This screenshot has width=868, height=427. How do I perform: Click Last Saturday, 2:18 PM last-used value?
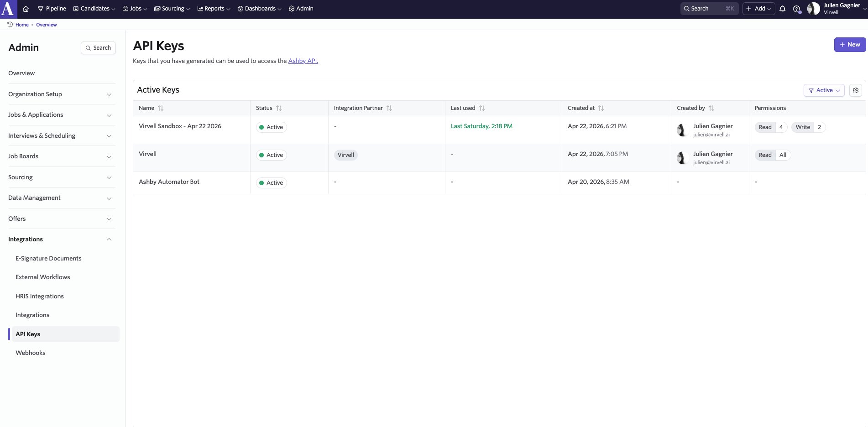click(x=481, y=126)
